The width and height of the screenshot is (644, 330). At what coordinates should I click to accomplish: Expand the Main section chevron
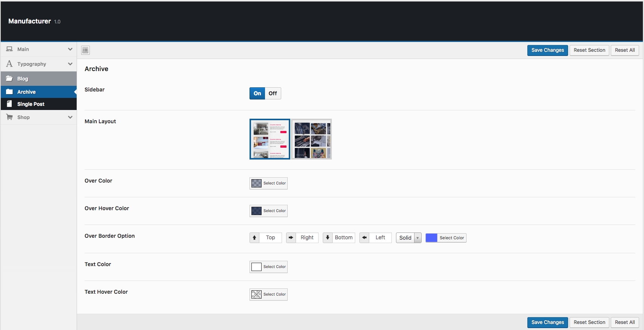point(70,49)
